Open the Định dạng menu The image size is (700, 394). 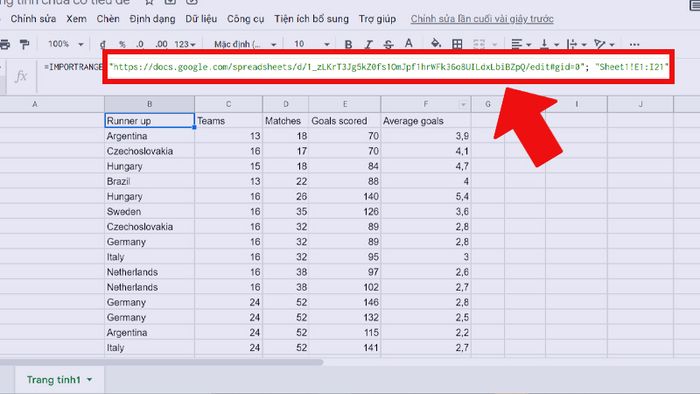click(152, 19)
